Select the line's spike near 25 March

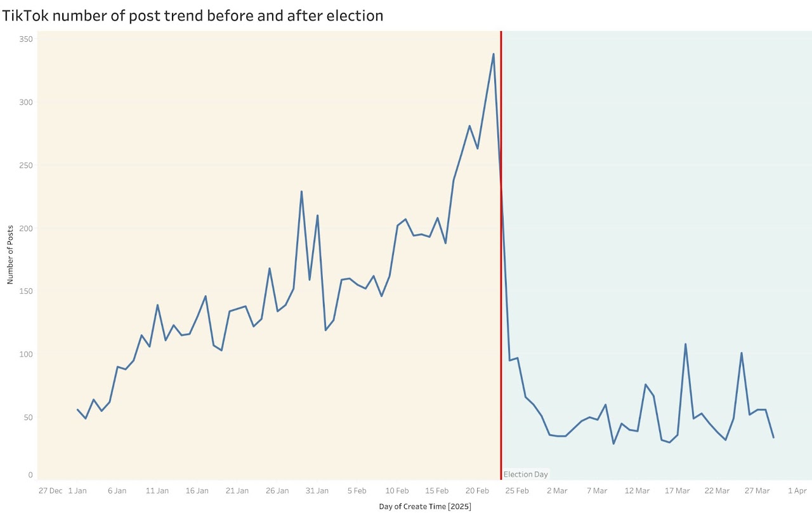(x=742, y=353)
